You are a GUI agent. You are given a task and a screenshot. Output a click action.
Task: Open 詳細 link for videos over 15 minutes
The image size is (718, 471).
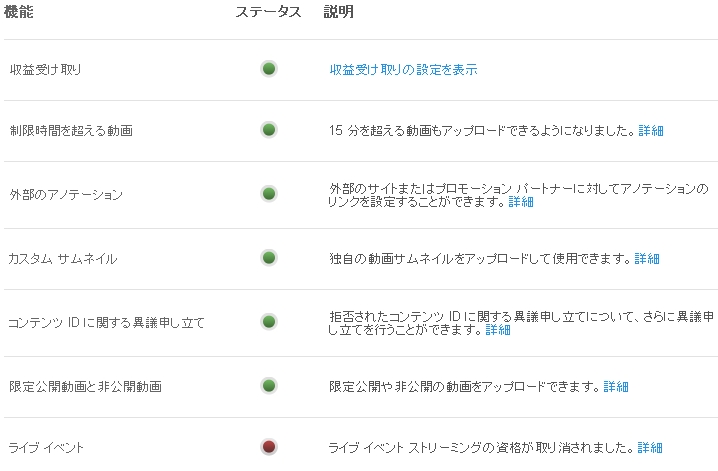[651, 131]
